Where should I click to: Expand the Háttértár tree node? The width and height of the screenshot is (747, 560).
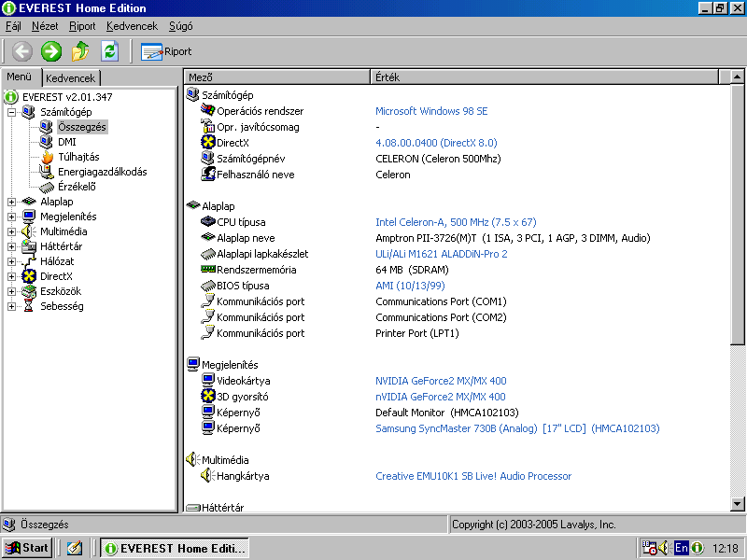tap(11, 246)
